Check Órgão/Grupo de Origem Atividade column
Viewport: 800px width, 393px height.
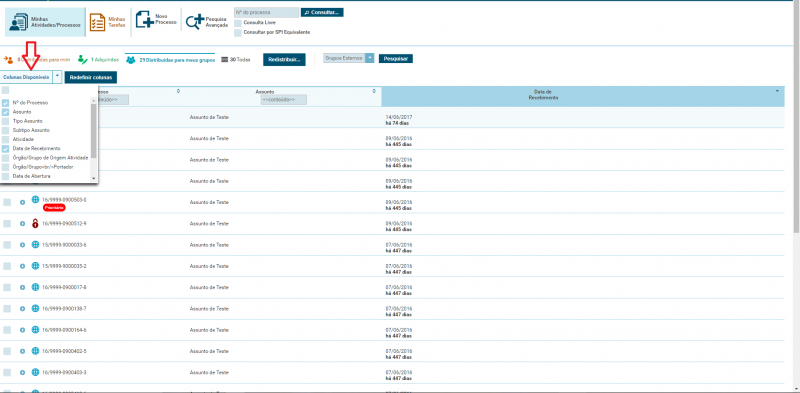point(6,158)
